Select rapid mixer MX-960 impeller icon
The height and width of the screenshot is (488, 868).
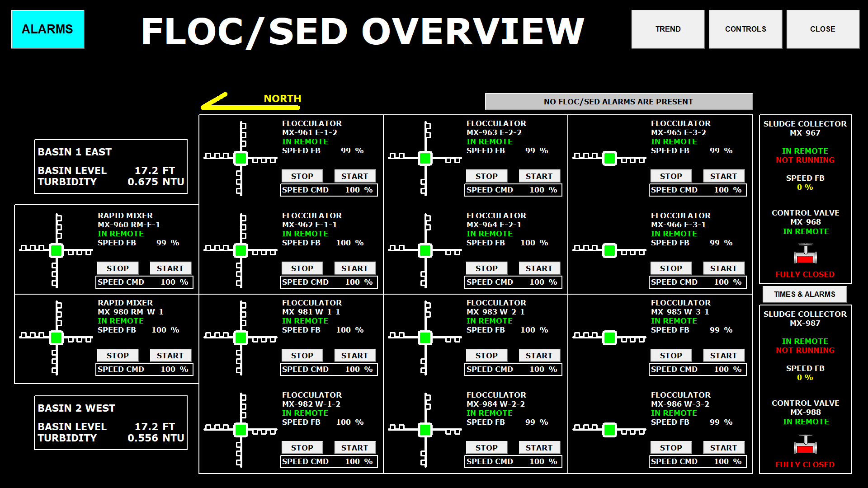56,250
